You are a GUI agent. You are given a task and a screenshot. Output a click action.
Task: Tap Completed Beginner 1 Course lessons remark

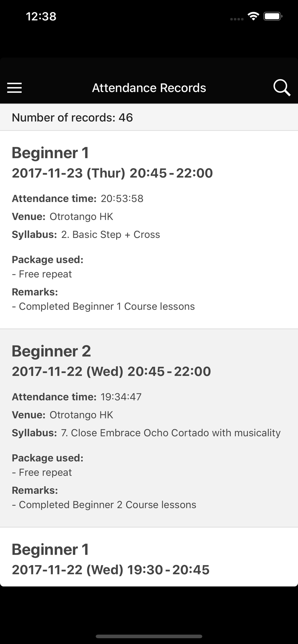point(106,306)
